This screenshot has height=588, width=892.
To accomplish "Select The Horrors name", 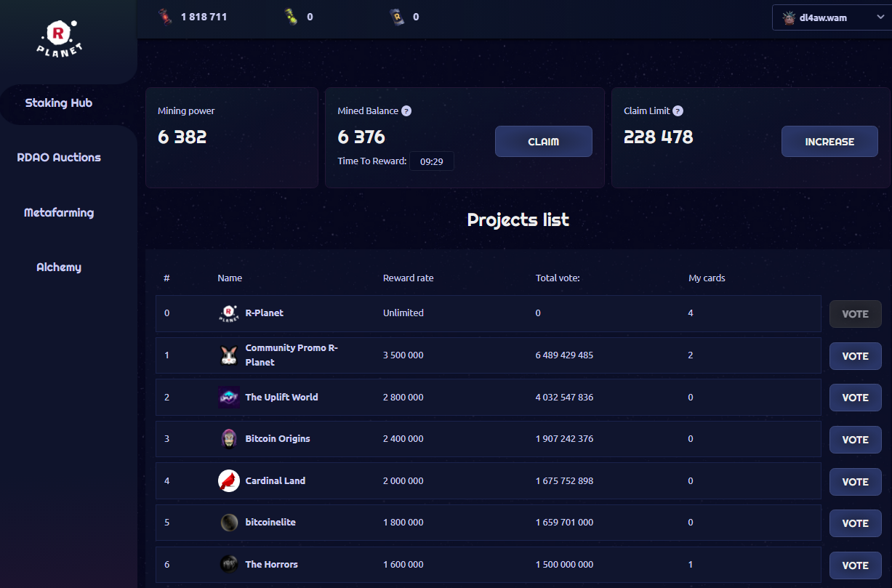I will coord(272,565).
